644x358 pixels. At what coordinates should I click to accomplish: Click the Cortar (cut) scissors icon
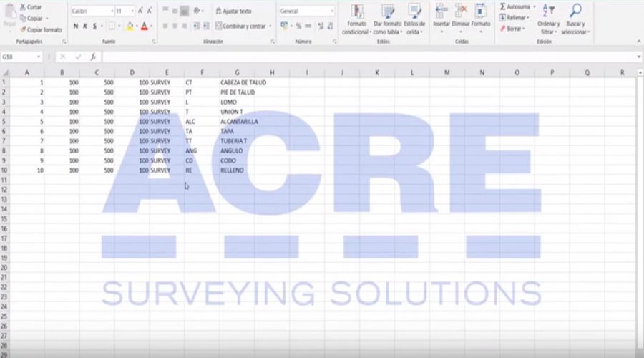23,6
